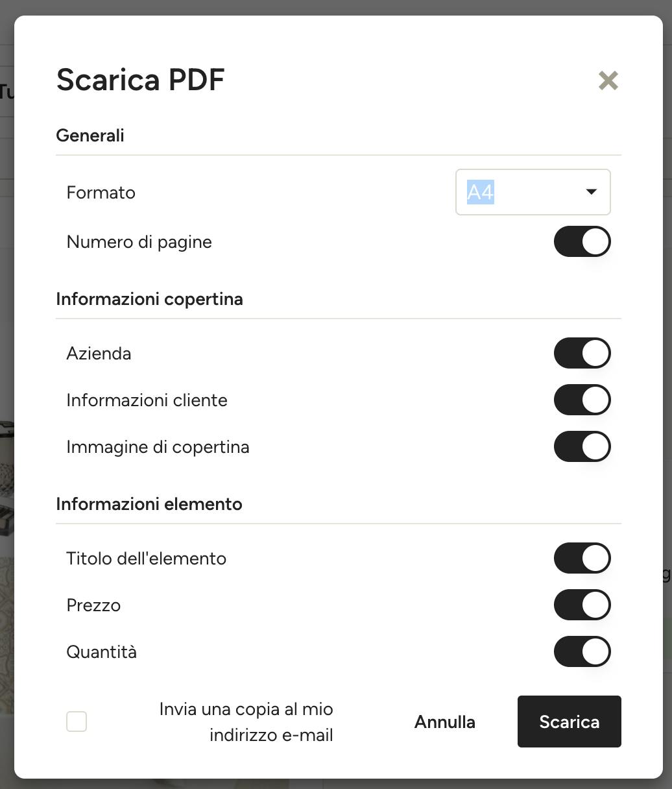Toggle the Immagine di copertina switch
Image resolution: width=672 pixels, height=789 pixels.
582,446
